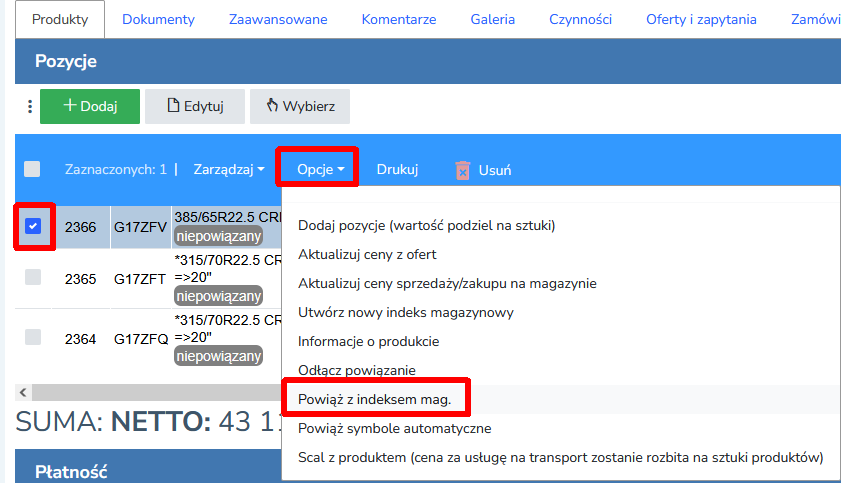
Task: Open the Dokumenty tab
Action: pos(158,19)
